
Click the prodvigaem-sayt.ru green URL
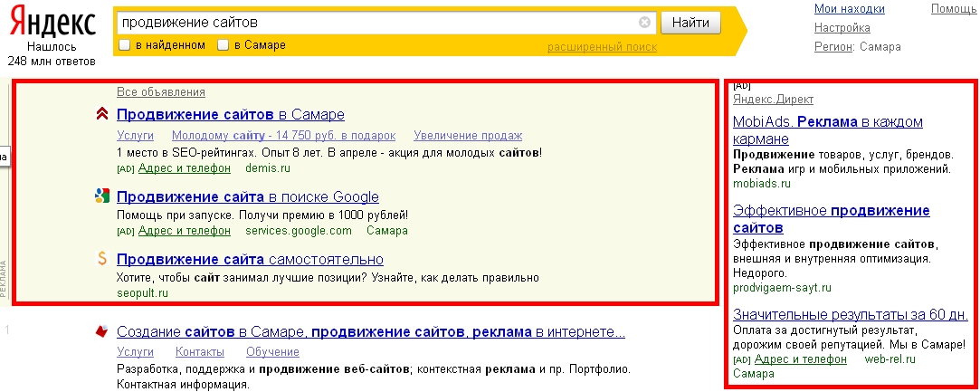coord(783,288)
